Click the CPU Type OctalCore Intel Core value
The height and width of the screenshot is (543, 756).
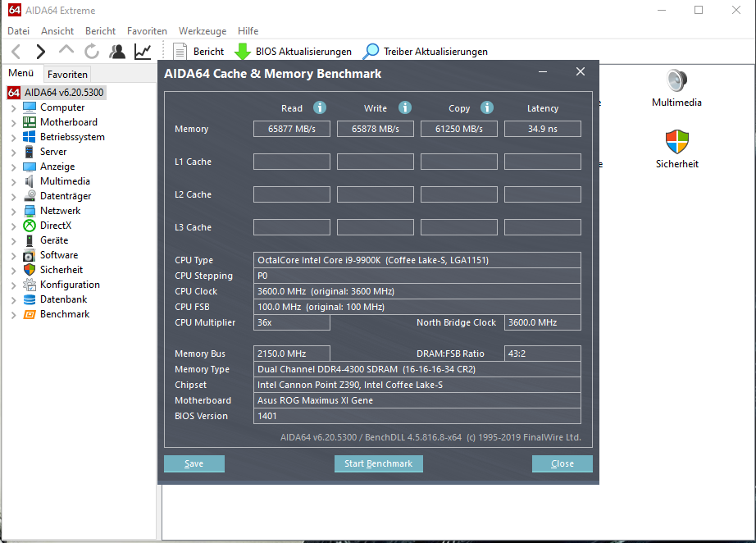coord(417,260)
